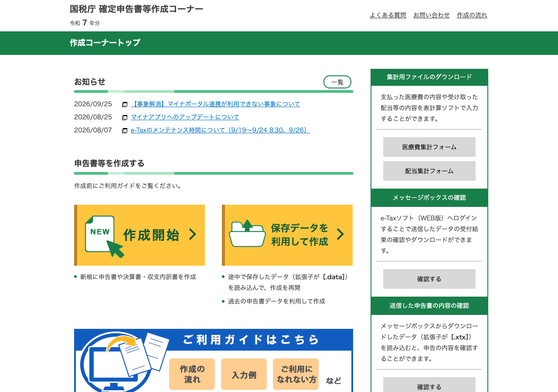Click the upload folder icon on 保存データ banner
This screenshot has height=392, width=558.
click(247, 233)
